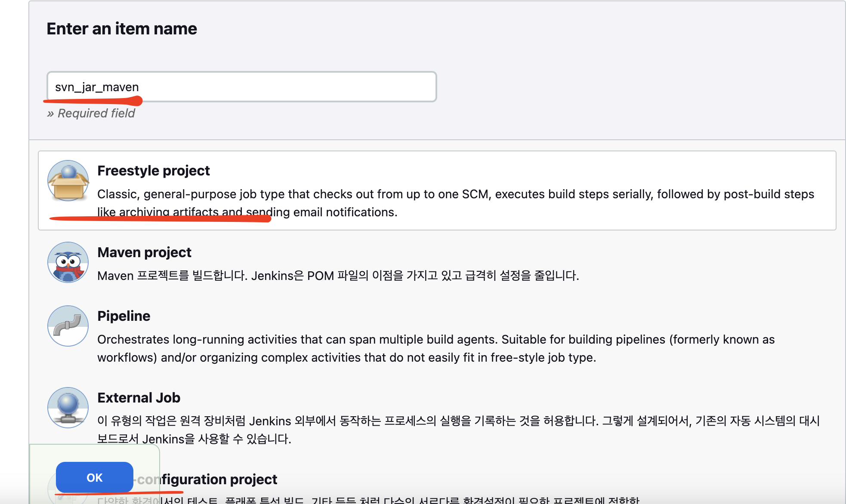Click the External Job Korean description
Screen dimensions: 846x504
458,421
